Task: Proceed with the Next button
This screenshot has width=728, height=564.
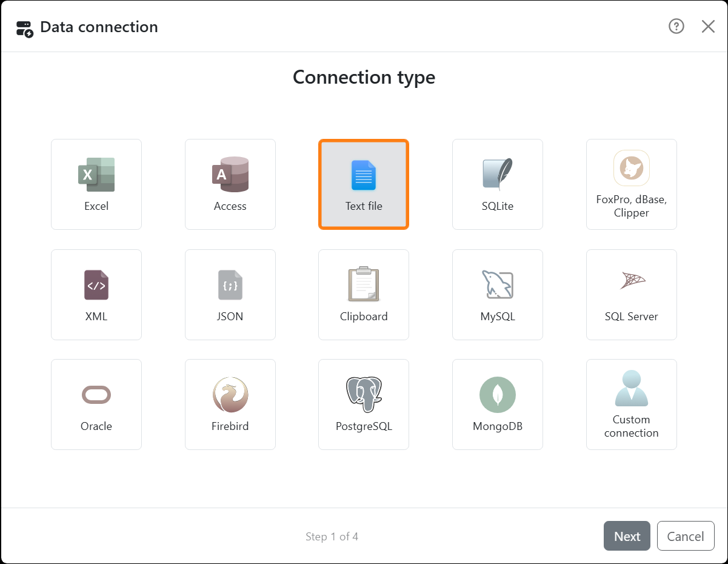Action: point(627,536)
